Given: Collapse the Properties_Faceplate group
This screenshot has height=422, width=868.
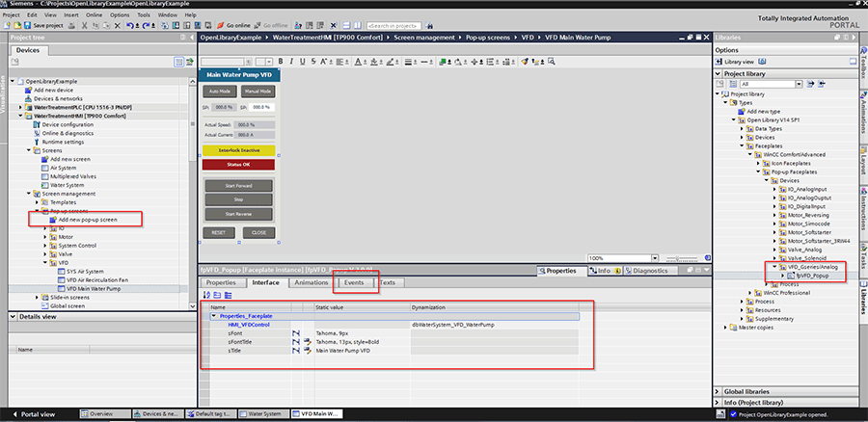Looking at the screenshot, I should click(214, 316).
